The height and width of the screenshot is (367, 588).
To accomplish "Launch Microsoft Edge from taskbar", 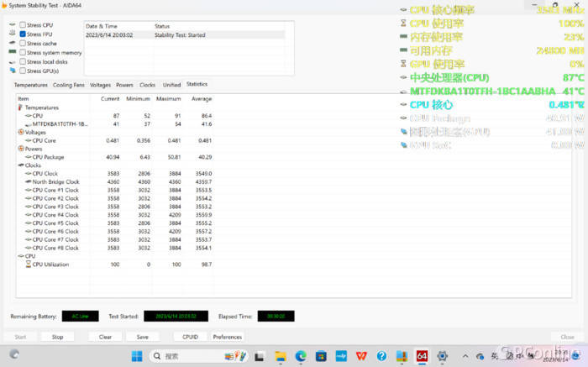I will click(301, 356).
